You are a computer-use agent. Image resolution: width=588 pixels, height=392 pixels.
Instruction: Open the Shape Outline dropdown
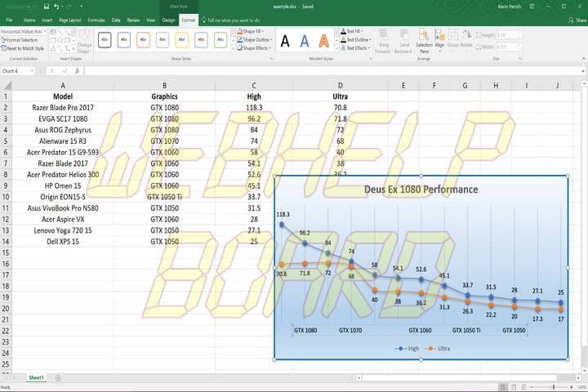(255, 39)
